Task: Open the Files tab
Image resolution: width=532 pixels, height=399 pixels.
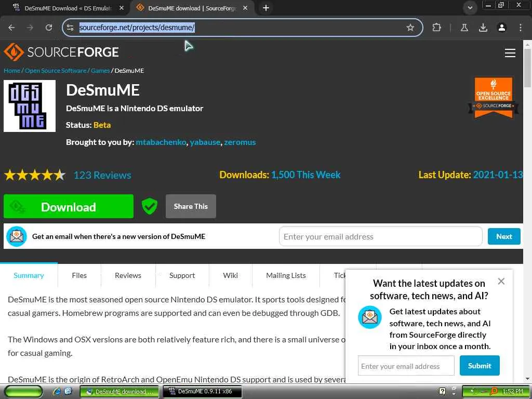Action: click(x=79, y=275)
